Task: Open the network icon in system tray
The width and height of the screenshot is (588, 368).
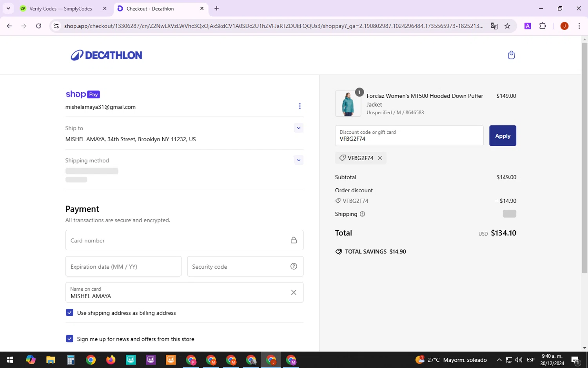Action: point(509,360)
